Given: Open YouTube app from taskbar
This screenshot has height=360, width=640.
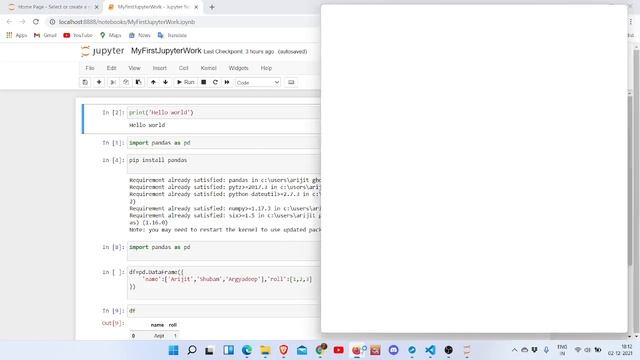Looking at the screenshot, I should 338,350.
